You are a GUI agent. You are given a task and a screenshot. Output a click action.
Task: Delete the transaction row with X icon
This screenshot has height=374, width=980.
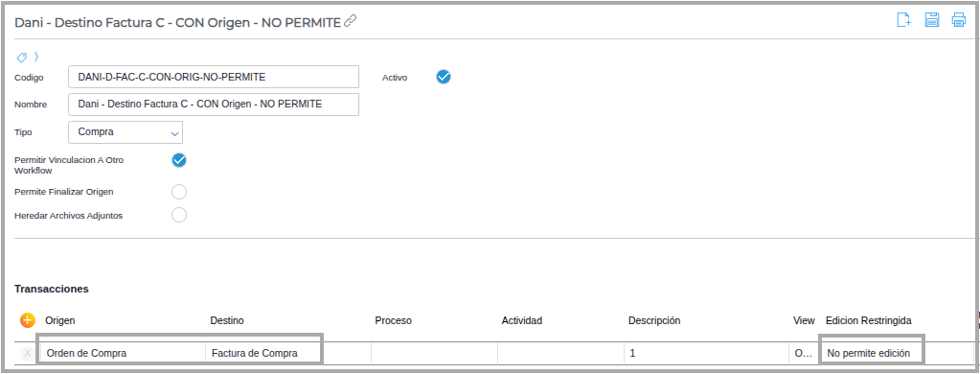pos(27,353)
